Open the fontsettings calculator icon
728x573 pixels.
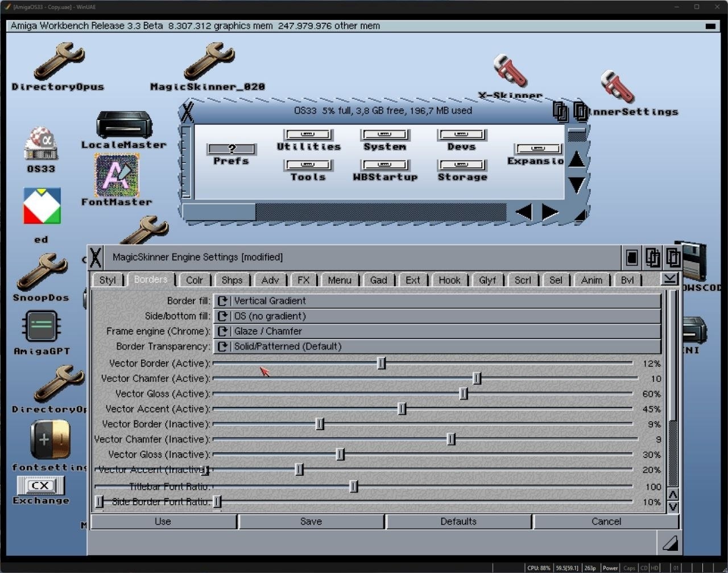pos(50,439)
